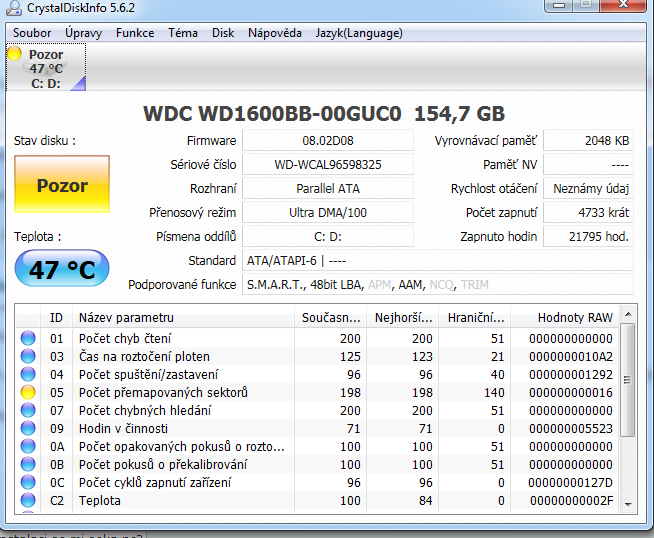Click the blue 47 °C temperature indicator
Image resolution: width=654 pixels, height=538 pixels.
[x=62, y=269]
